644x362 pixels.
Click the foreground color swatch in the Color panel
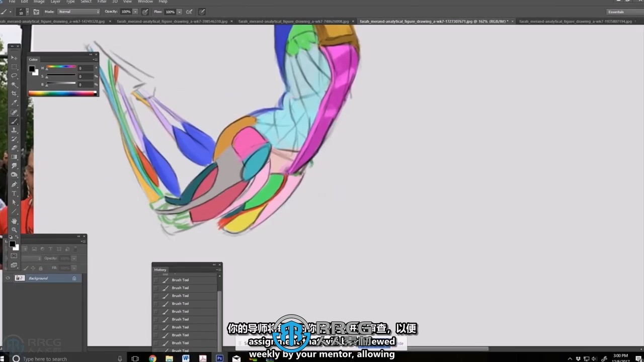pos(32,69)
